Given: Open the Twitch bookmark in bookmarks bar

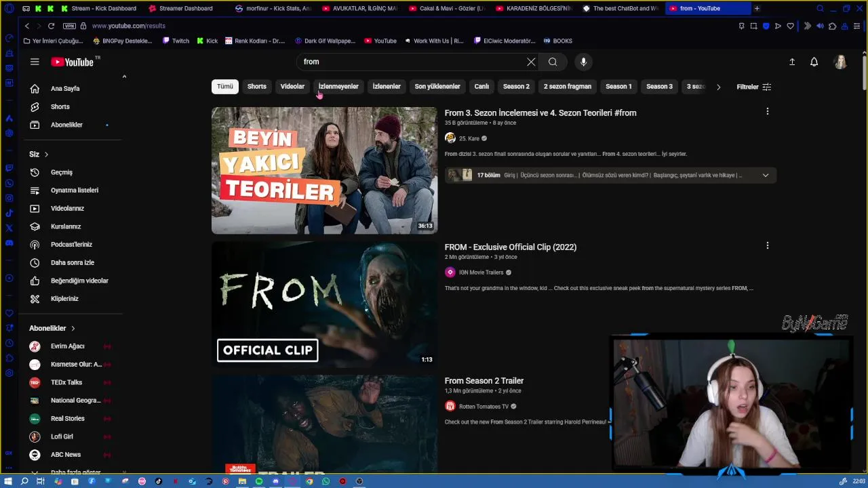Looking at the screenshot, I should pyautogui.click(x=176, y=41).
